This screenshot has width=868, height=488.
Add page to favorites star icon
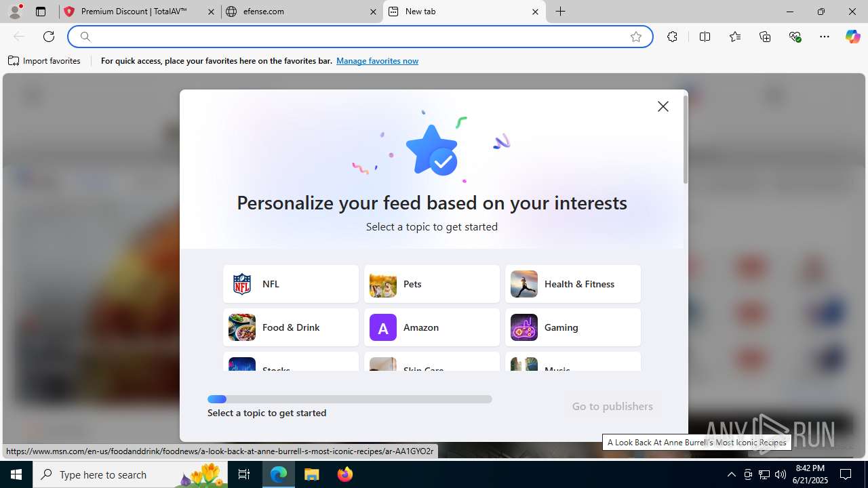(x=636, y=37)
